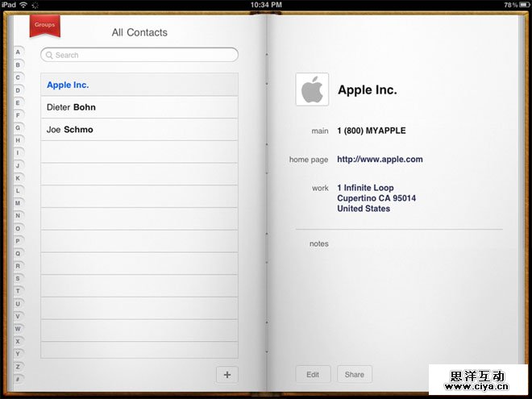
Task: Jump to index tab D
Action: click(19, 90)
